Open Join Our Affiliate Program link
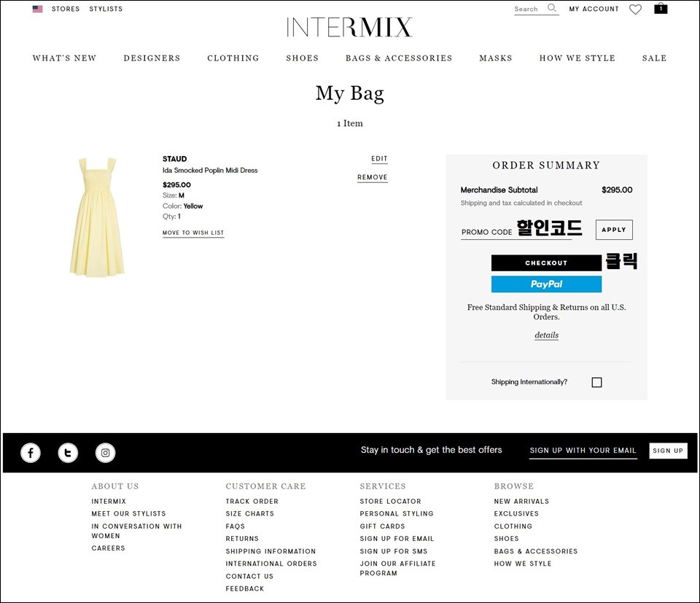The height and width of the screenshot is (603, 700). coord(397,569)
